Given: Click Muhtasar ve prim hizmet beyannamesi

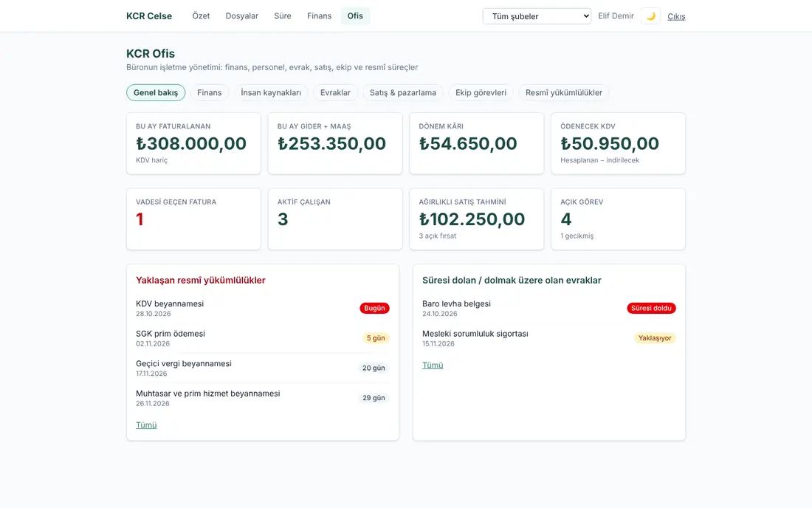Looking at the screenshot, I should click(207, 394).
